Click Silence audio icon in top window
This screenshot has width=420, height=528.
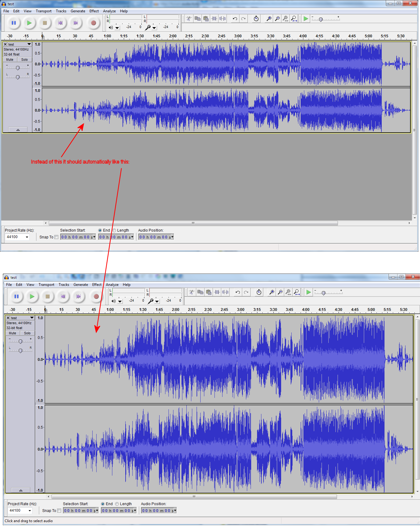[222, 19]
